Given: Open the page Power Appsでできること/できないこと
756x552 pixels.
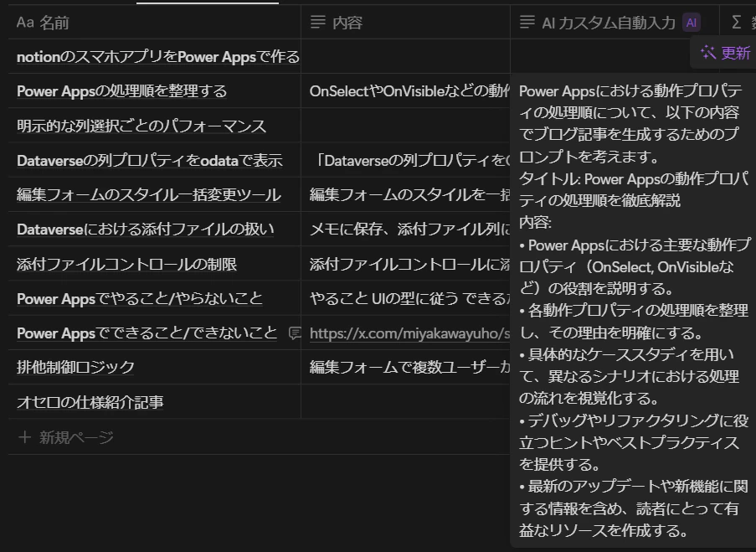Looking at the screenshot, I should 147,333.
